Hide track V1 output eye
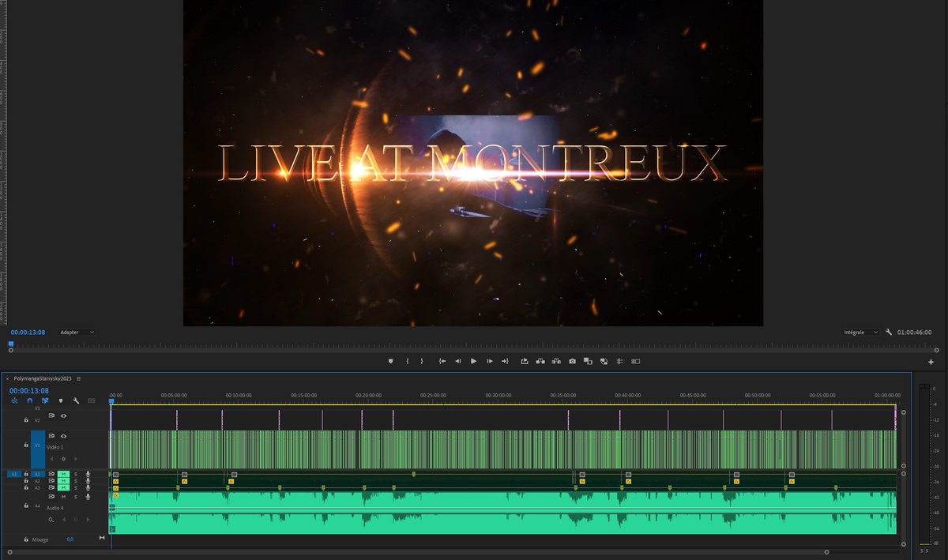The image size is (948, 560). [x=63, y=436]
